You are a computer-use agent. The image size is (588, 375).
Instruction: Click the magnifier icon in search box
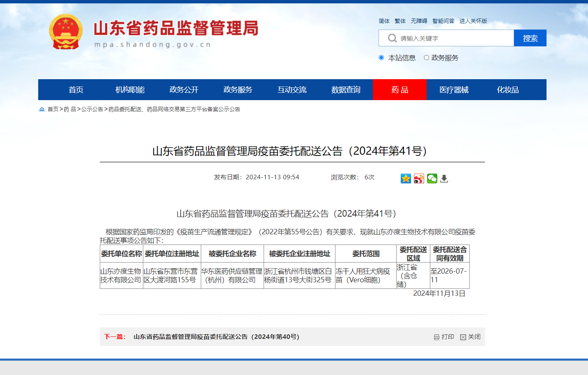(x=392, y=38)
